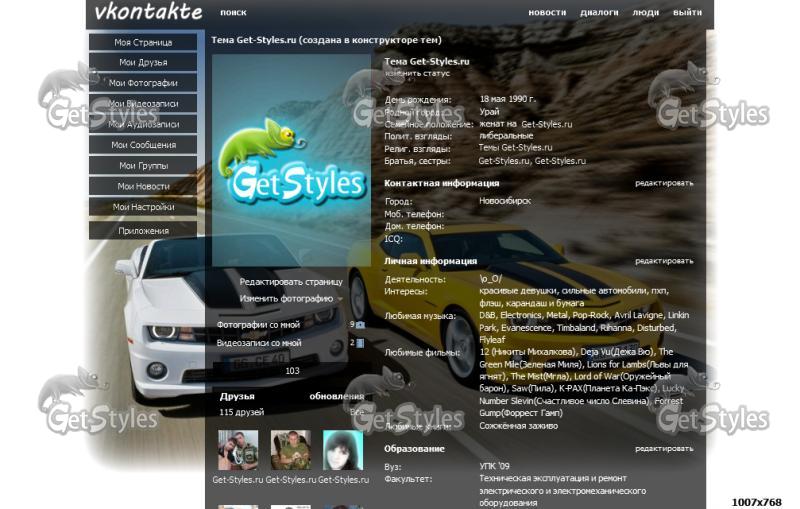Open Мои Аудиозаписи sidebar item
Viewport: 800px width, 509px height.
(x=143, y=124)
